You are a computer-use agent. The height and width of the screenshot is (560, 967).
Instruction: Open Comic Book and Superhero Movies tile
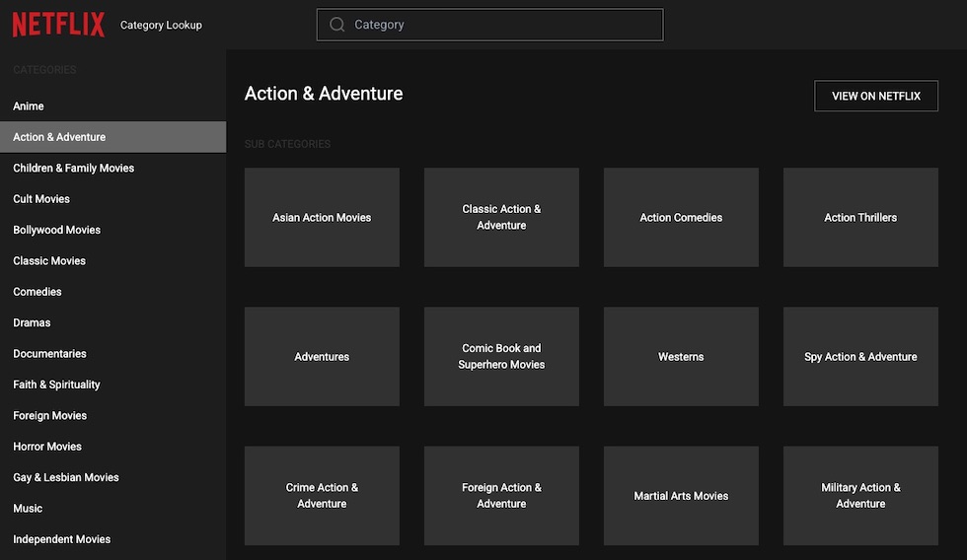tap(501, 357)
